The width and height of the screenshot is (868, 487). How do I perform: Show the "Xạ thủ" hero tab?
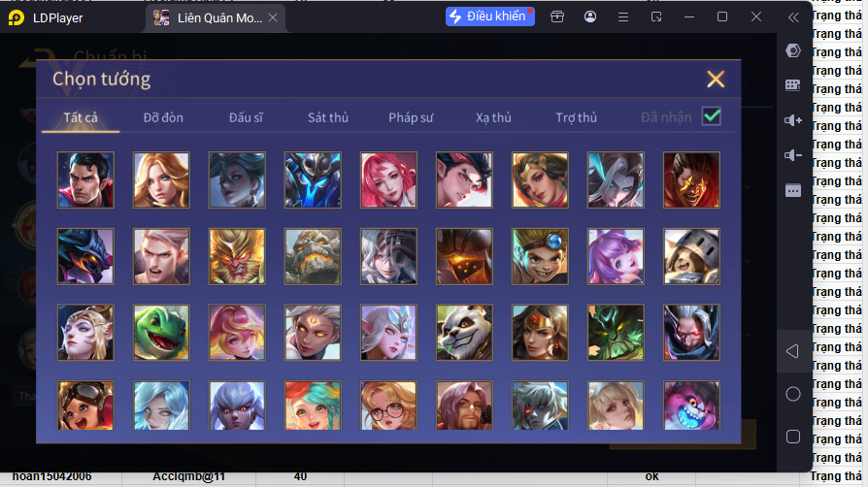click(x=493, y=117)
